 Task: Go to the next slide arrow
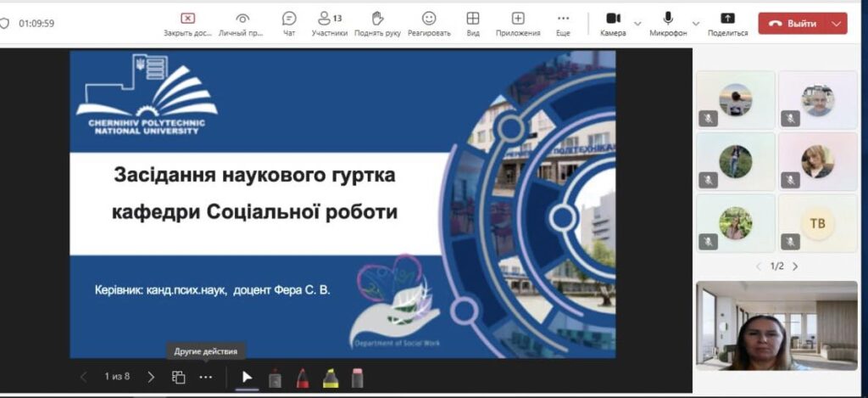[151, 377]
